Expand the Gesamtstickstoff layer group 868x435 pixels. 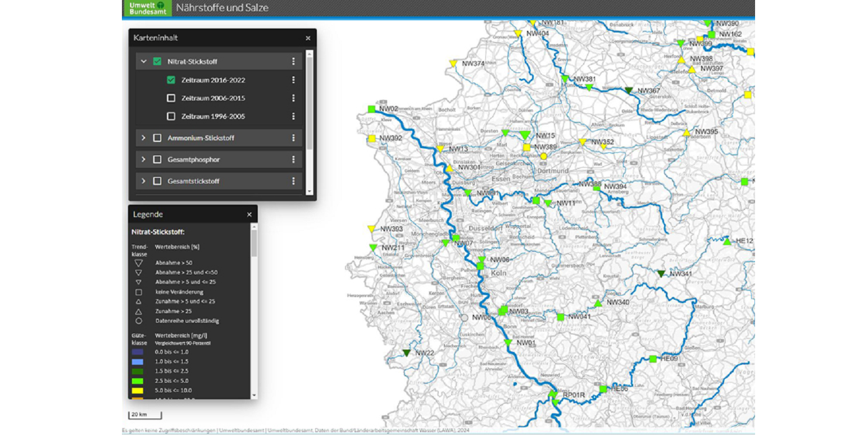144,181
